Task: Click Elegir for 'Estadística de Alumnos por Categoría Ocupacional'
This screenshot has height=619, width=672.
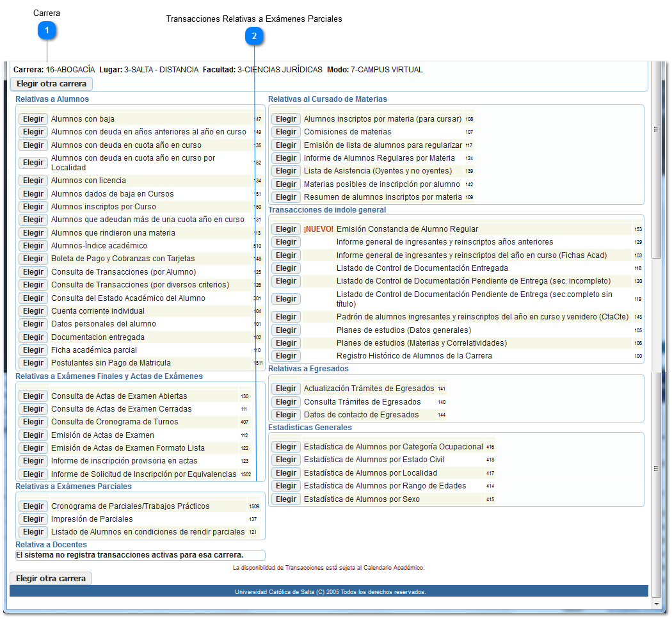Action: (x=286, y=447)
